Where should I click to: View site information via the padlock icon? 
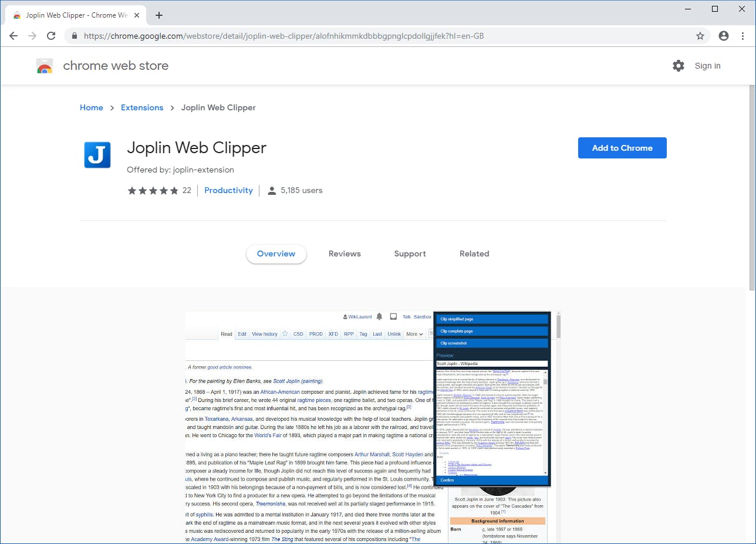coord(75,36)
